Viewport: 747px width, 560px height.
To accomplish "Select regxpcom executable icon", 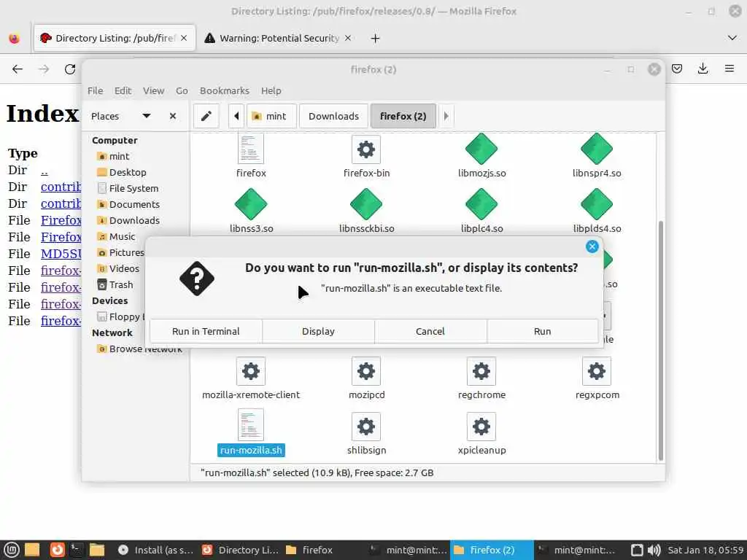I will pos(597,371).
